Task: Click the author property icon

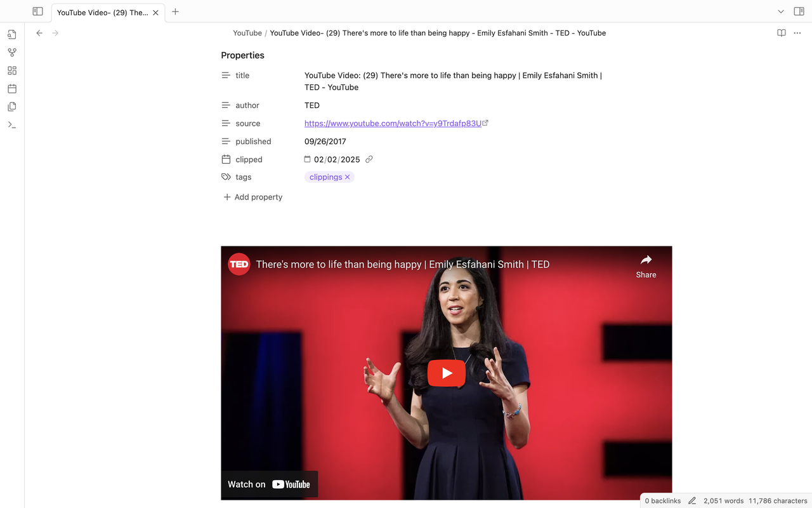Action: [x=226, y=105]
